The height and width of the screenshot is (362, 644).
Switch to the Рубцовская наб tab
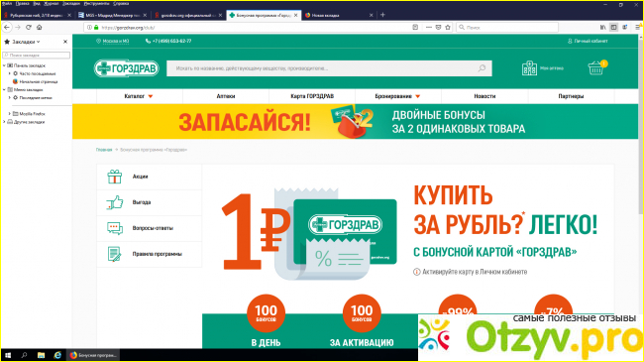coord(35,15)
